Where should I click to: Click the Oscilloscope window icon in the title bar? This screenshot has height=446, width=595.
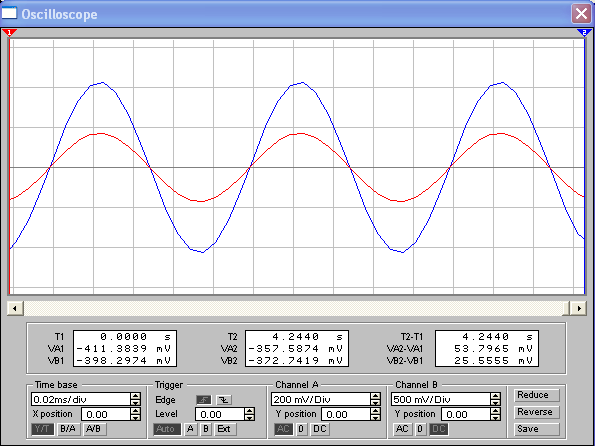9,13
